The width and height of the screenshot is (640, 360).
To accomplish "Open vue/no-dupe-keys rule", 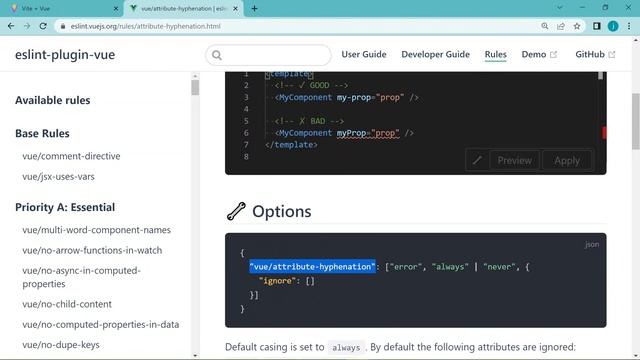I will [x=61, y=345].
